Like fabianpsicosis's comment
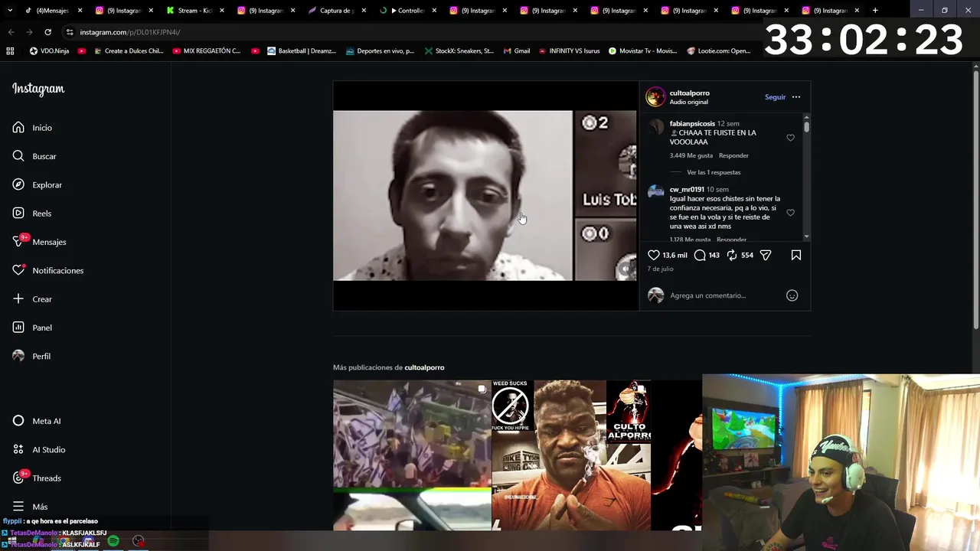Image resolution: width=980 pixels, height=551 pixels. (x=791, y=138)
